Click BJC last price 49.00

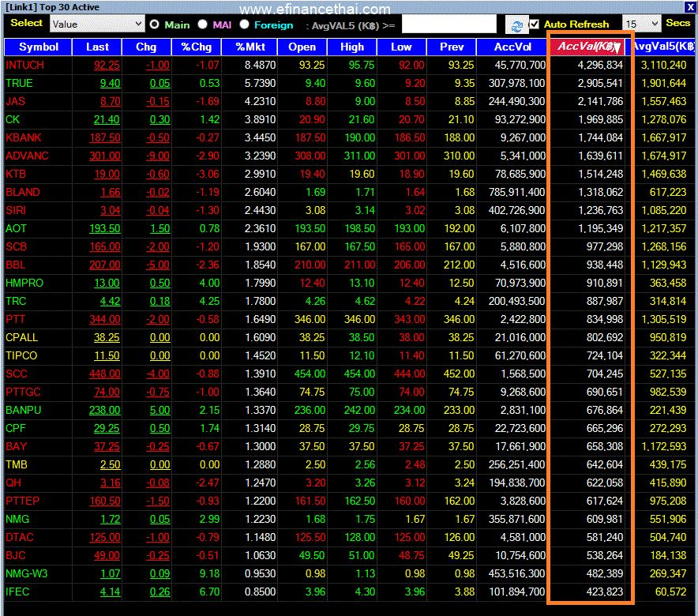pyautogui.click(x=107, y=556)
